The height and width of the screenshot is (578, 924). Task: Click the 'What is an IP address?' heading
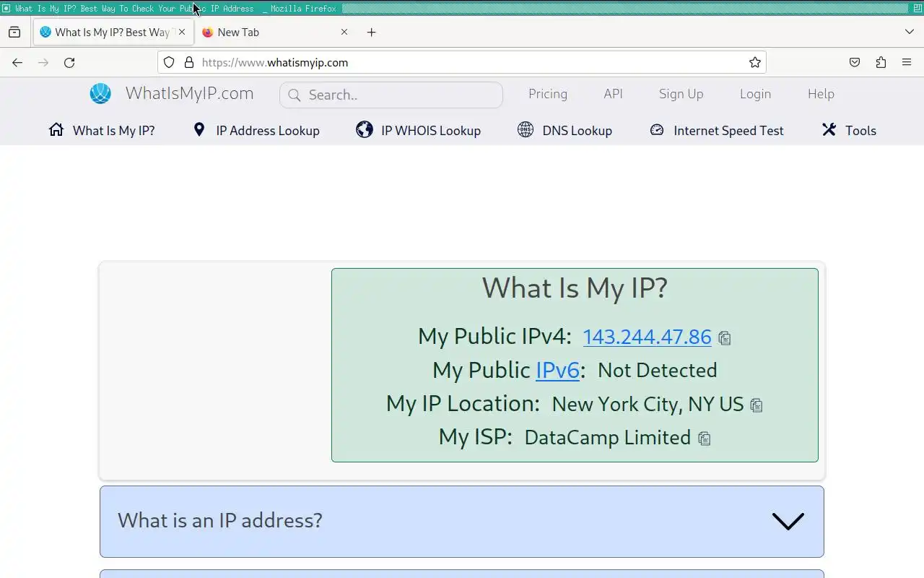tap(219, 520)
